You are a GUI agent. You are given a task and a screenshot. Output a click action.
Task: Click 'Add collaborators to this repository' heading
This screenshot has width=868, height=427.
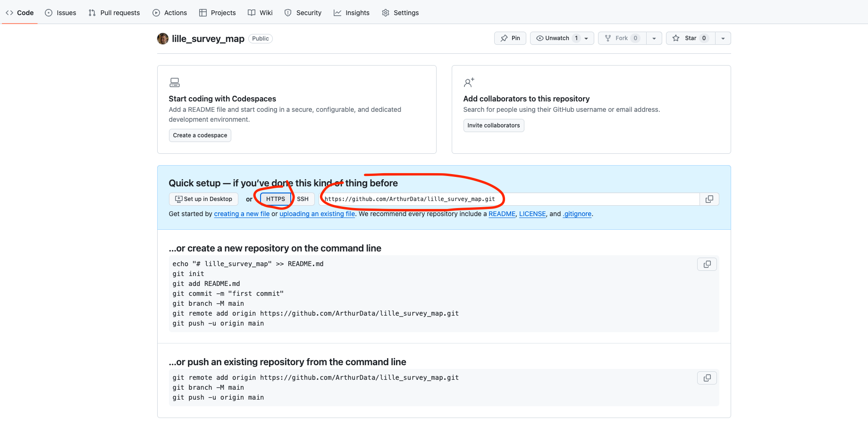[526, 99]
